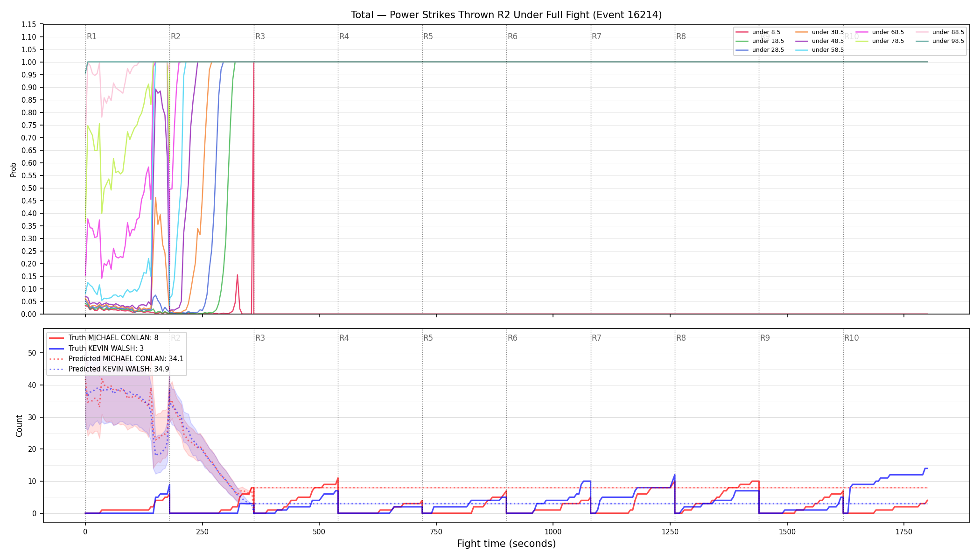Click the 'Prob' y-axis label

tap(14, 169)
